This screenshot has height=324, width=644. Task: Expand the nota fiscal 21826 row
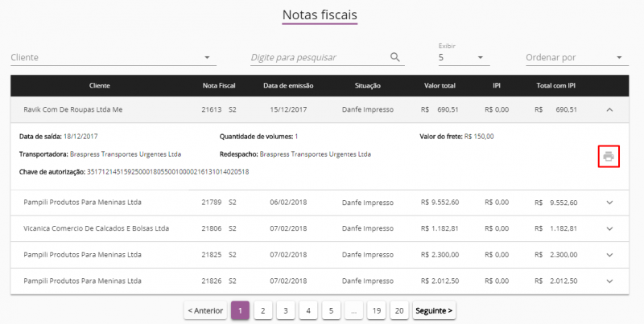[x=609, y=281]
